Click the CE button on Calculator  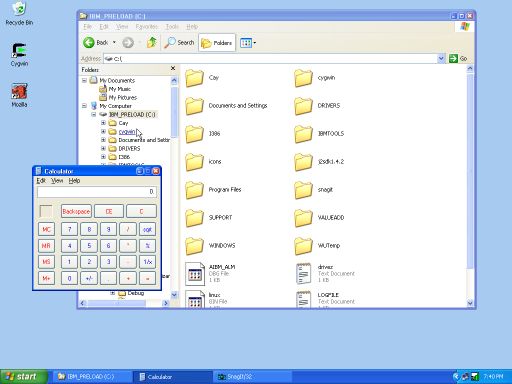coord(109,211)
